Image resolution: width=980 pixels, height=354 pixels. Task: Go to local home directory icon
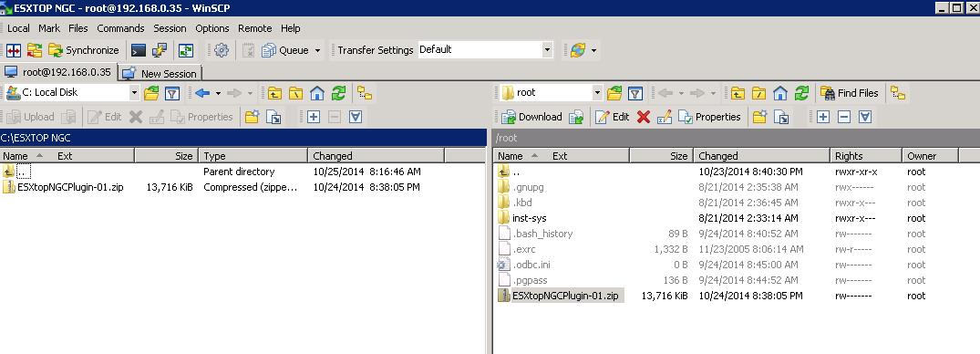tap(317, 93)
